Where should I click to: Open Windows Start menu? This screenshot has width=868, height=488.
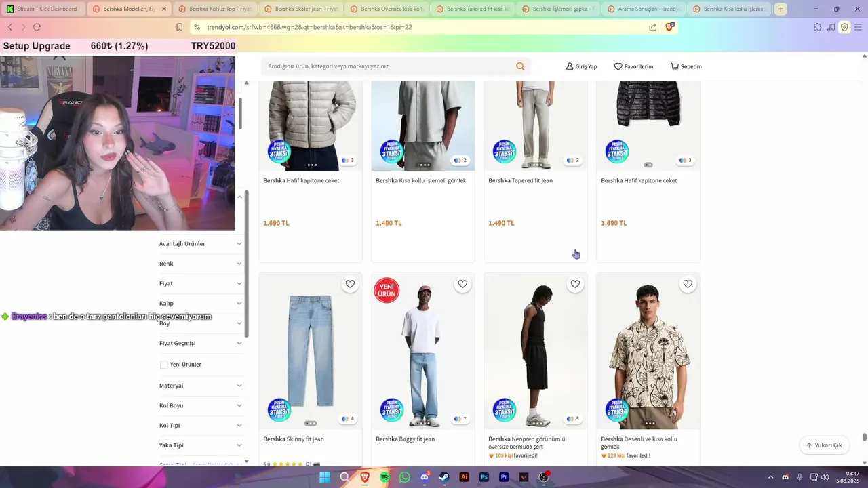click(x=325, y=477)
